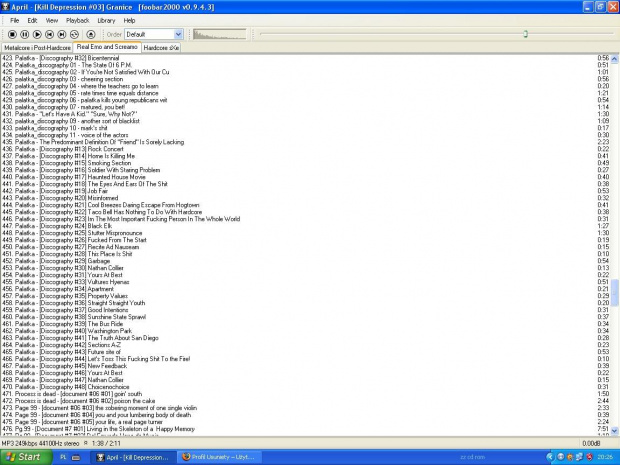Click the seekbar slider handle
The height and width of the screenshot is (465, 620).
click(x=525, y=34)
